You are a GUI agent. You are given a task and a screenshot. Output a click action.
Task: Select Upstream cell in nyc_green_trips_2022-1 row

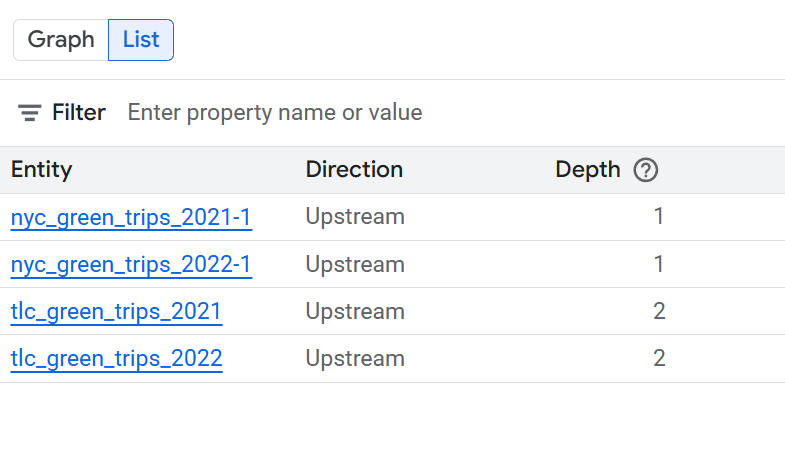click(x=355, y=265)
